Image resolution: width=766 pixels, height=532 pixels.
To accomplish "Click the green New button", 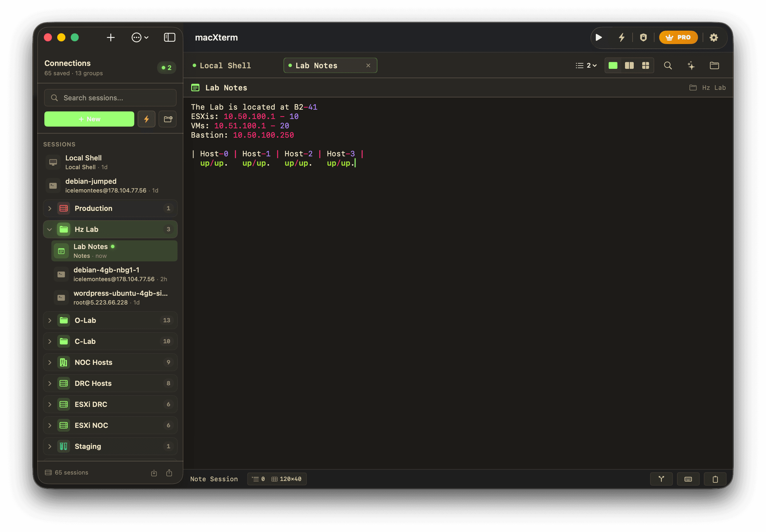I will 89,119.
